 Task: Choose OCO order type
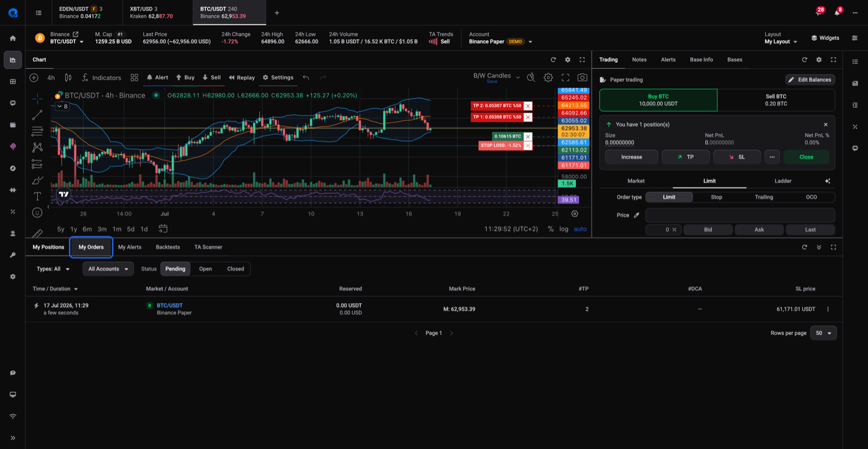811,197
